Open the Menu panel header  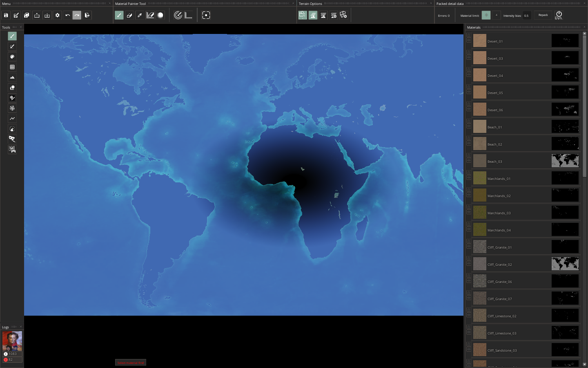(x=6, y=4)
